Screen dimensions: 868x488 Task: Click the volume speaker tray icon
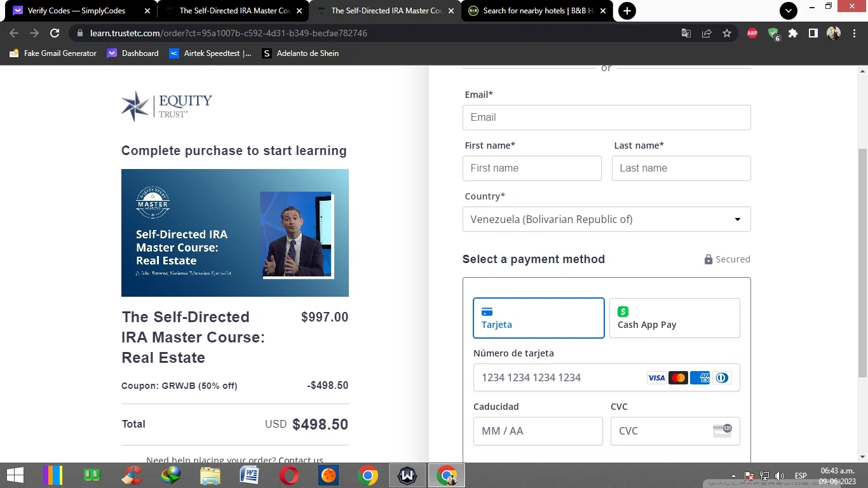(780, 475)
